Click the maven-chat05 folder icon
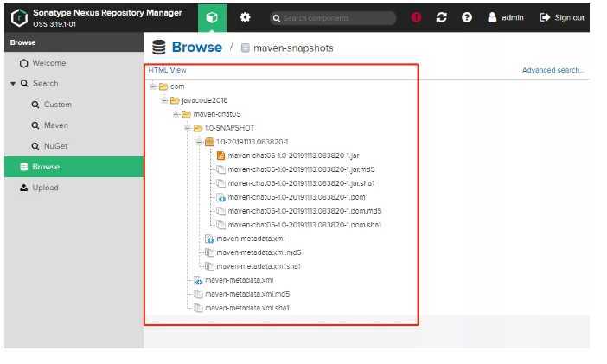This screenshot has height=364, width=607. click(x=187, y=114)
